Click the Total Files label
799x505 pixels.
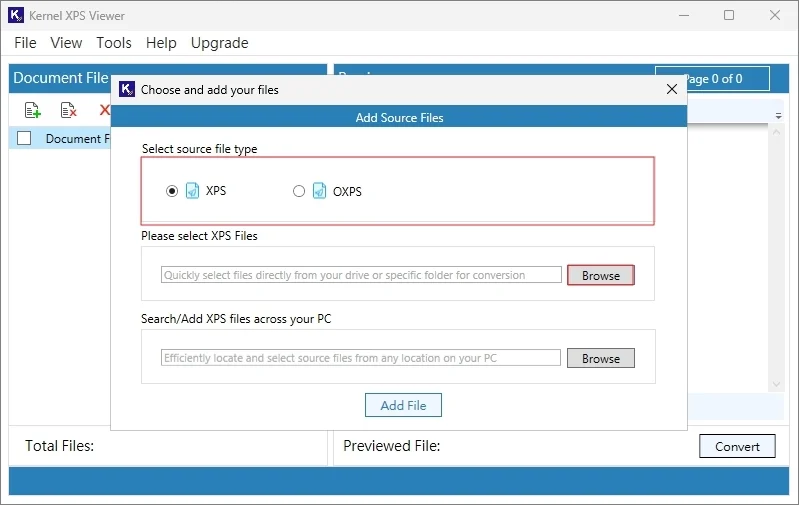coord(60,446)
